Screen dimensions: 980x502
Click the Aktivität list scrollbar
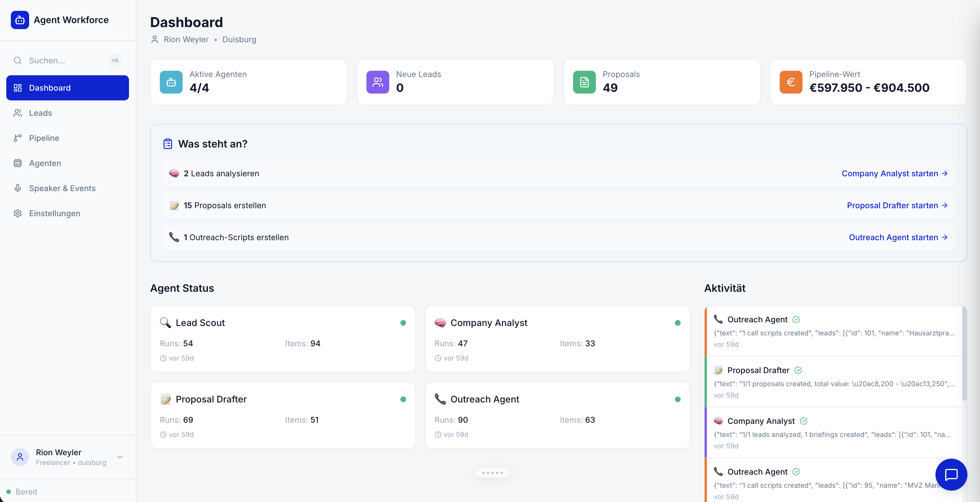(964, 354)
